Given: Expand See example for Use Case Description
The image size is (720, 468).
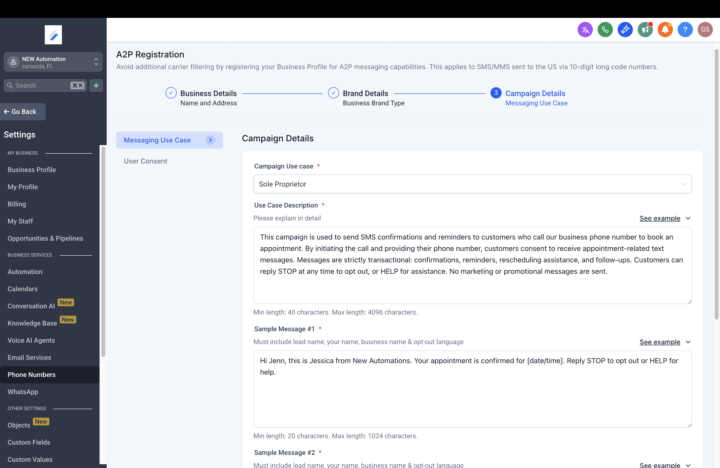Looking at the screenshot, I should (x=665, y=219).
